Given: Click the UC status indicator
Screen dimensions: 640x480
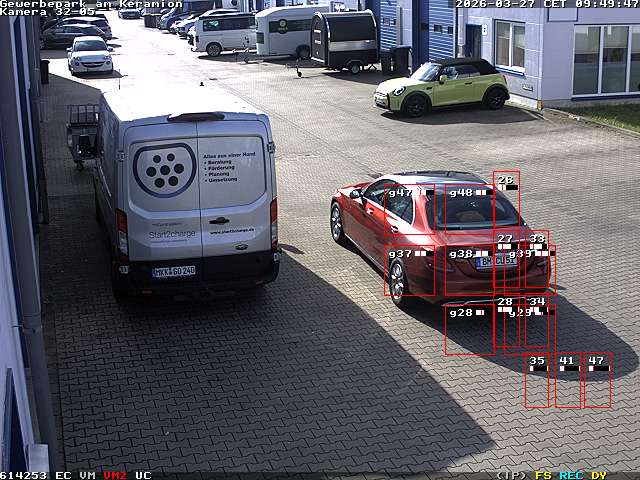Looking at the screenshot, I should click(x=143, y=475).
